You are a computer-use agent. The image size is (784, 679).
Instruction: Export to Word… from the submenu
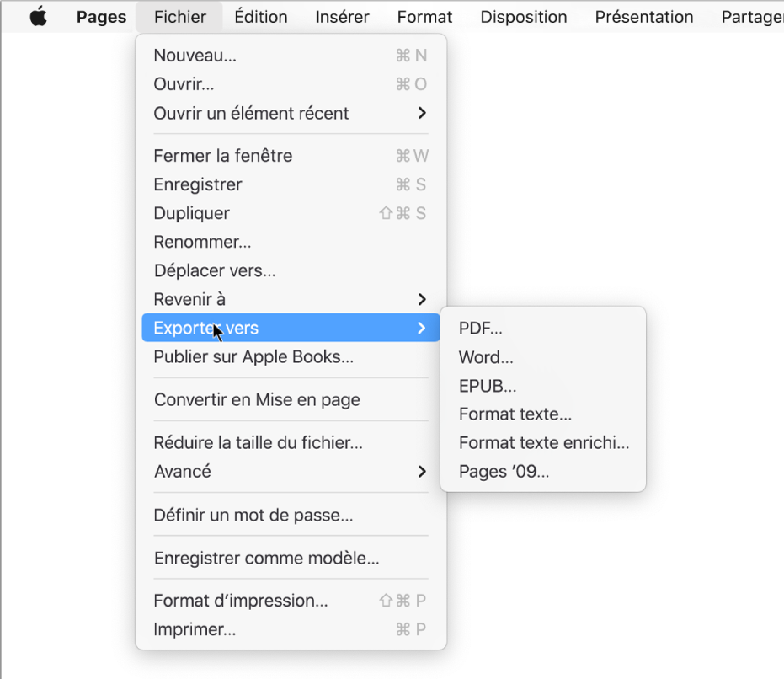(543, 356)
